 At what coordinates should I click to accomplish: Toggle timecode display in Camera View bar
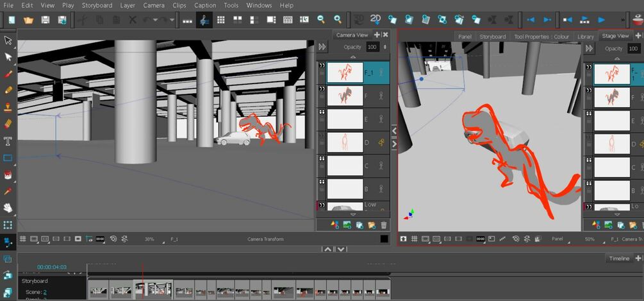[100, 239]
